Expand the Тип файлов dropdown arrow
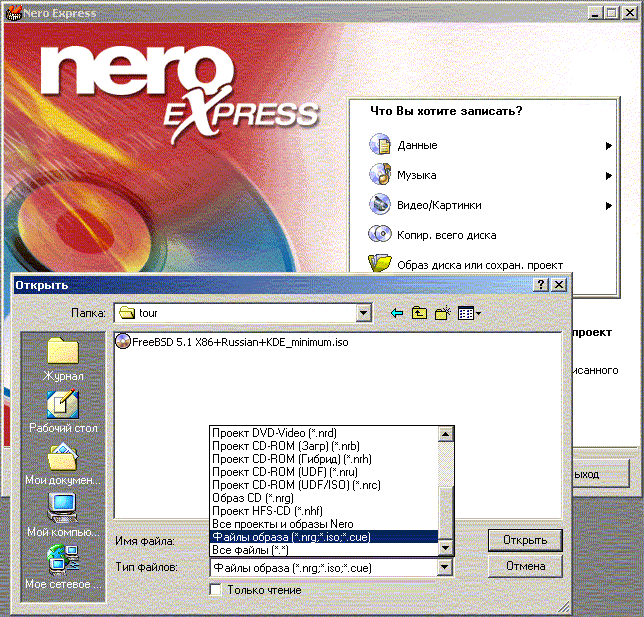This screenshot has width=644, height=617. [x=444, y=568]
